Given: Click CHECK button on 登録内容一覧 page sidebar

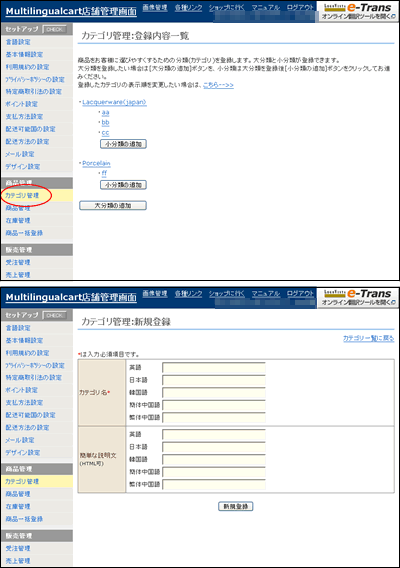Looking at the screenshot, I should (54, 29).
